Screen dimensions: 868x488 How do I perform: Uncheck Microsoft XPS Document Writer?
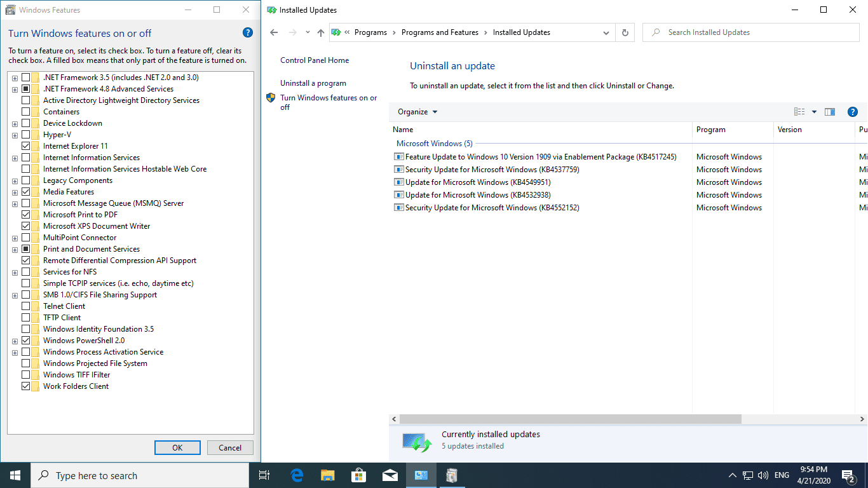tap(26, 226)
